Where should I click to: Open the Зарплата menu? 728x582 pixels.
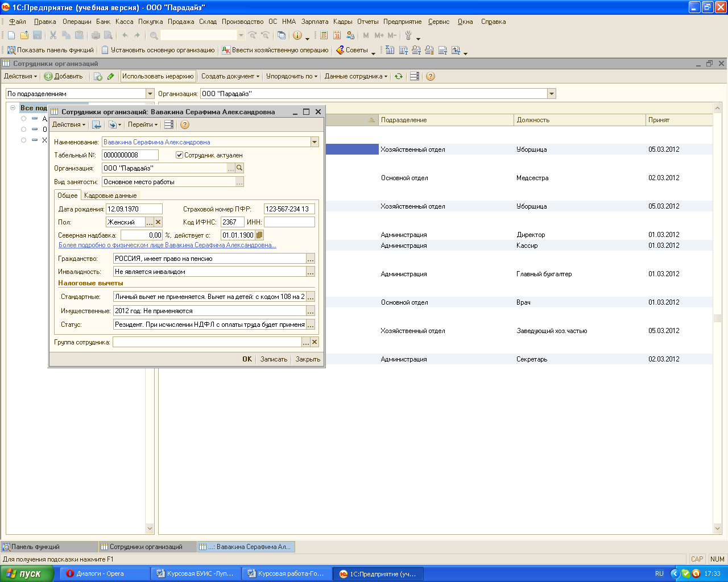[315, 22]
